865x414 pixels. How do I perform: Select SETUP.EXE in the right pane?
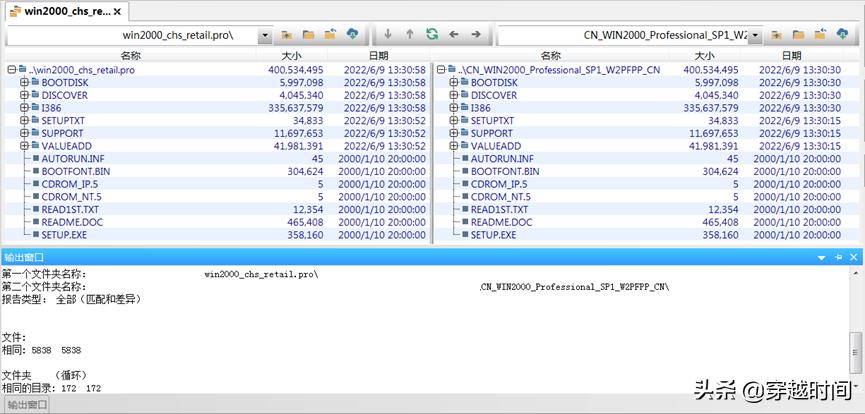[493, 235]
